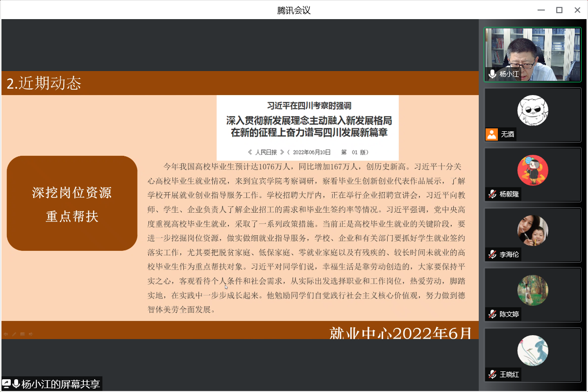Viewport: 588px width, 392px height.
Task: Click 王晓红's muted microphone icon
Action: click(x=492, y=374)
